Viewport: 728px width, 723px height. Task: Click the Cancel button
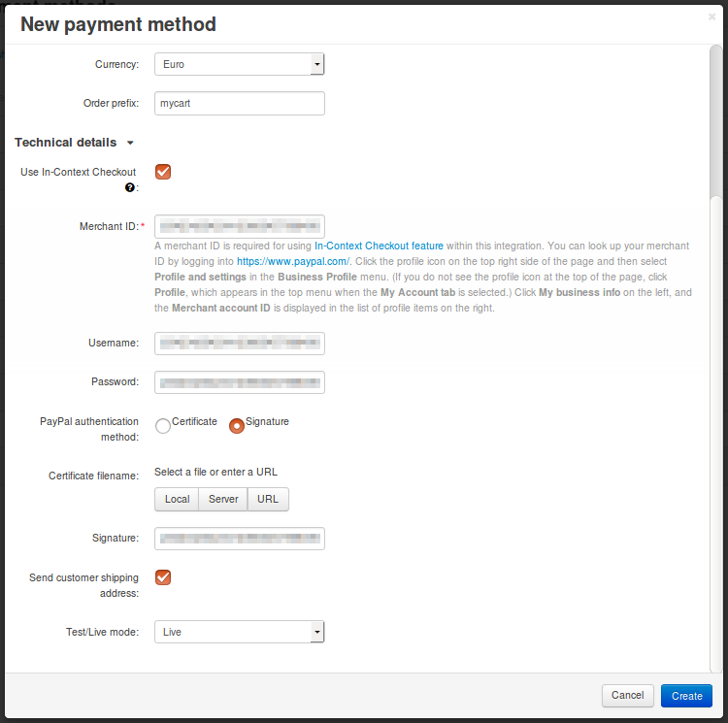(627, 695)
